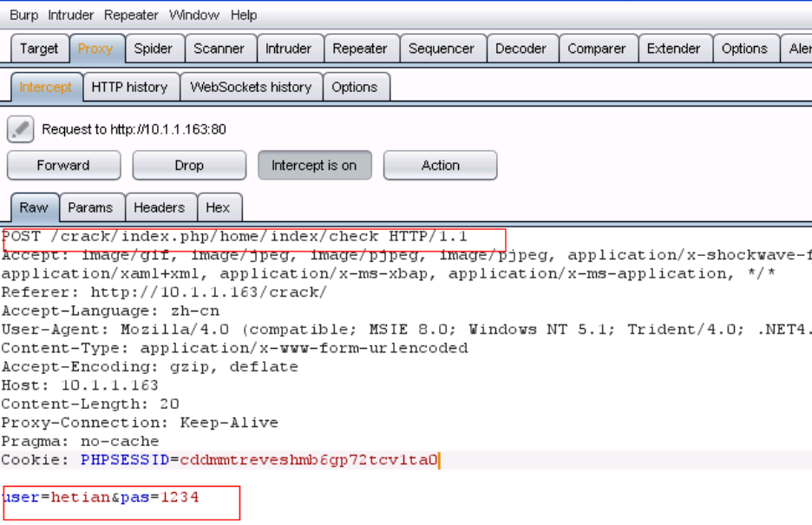Open the Sequencer tab
Image resolution: width=812 pixels, height=525 pixels.
[x=442, y=49]
